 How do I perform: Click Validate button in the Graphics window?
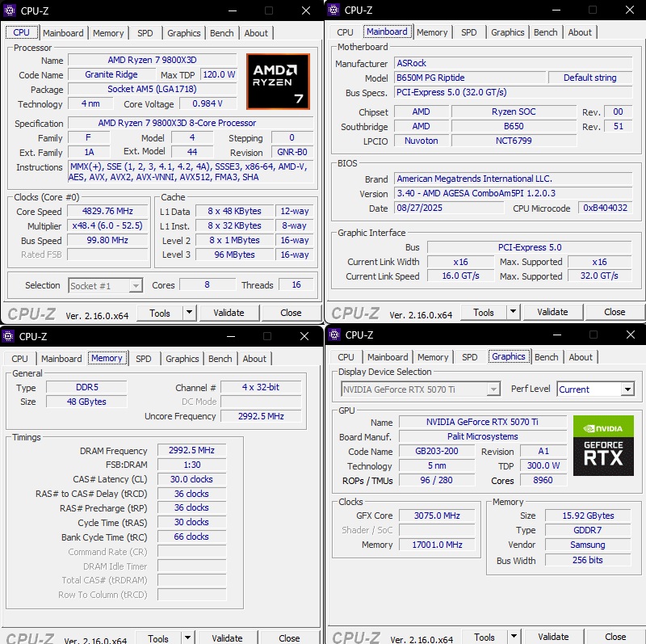(x=553, y=637)
